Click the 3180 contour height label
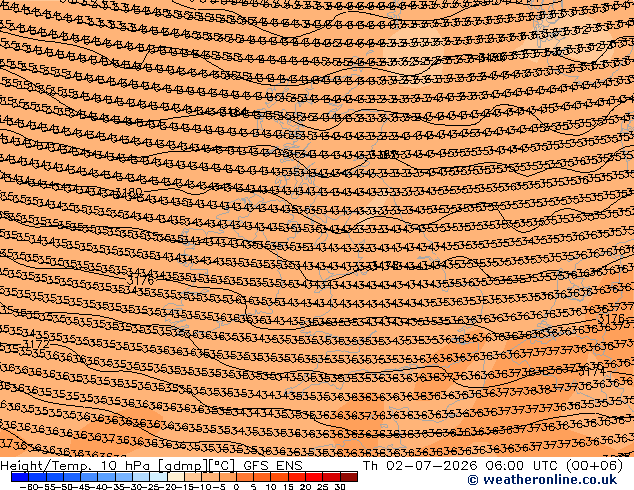 (129, 192)
